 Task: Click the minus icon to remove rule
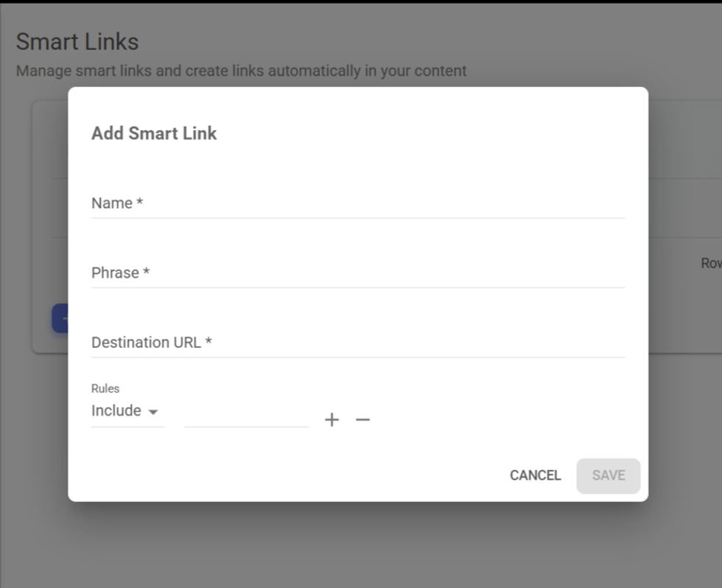coord(362,420)
